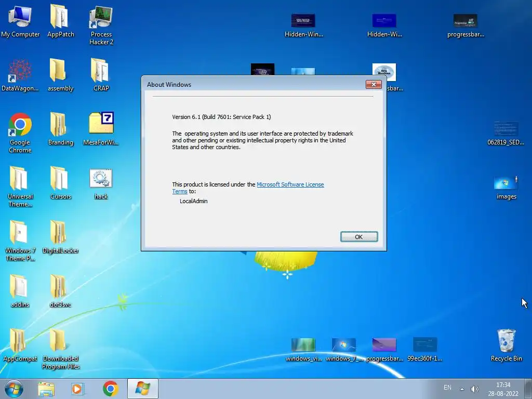Image resolution: width=532 pixels, height=399 pixels.
Task: Select the Universal Theme folder
Action: (x=20, y=187)
